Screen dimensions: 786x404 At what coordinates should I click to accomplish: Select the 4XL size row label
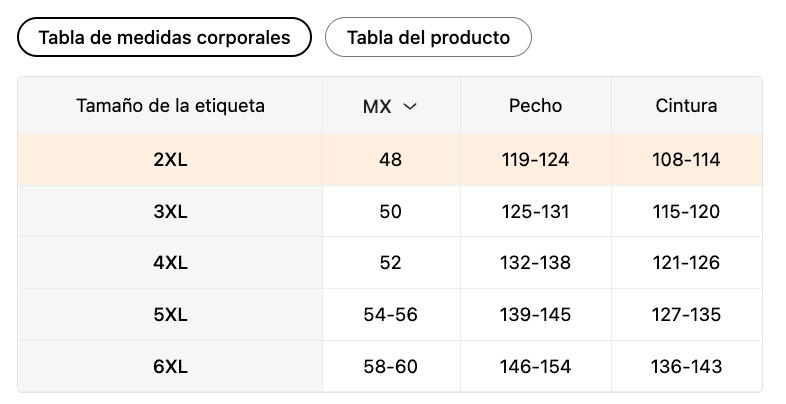tap(170, 263)
